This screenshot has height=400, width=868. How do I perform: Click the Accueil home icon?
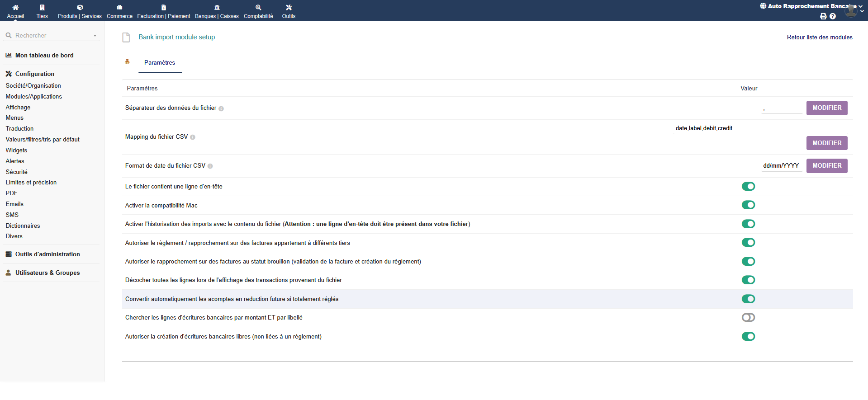tap(15, 7)
